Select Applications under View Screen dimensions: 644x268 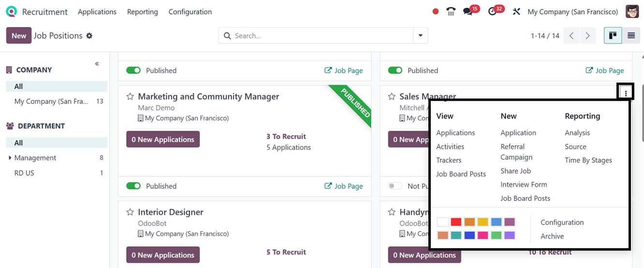coord(455,133)
